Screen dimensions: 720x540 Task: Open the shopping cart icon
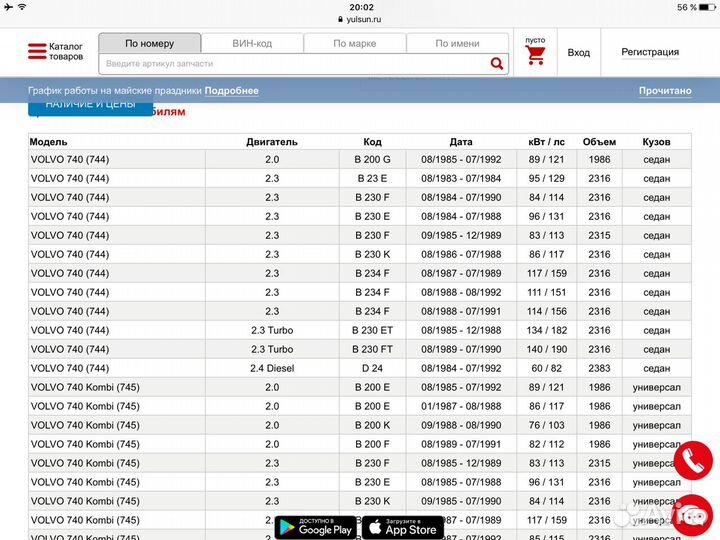tap(535, 56)
